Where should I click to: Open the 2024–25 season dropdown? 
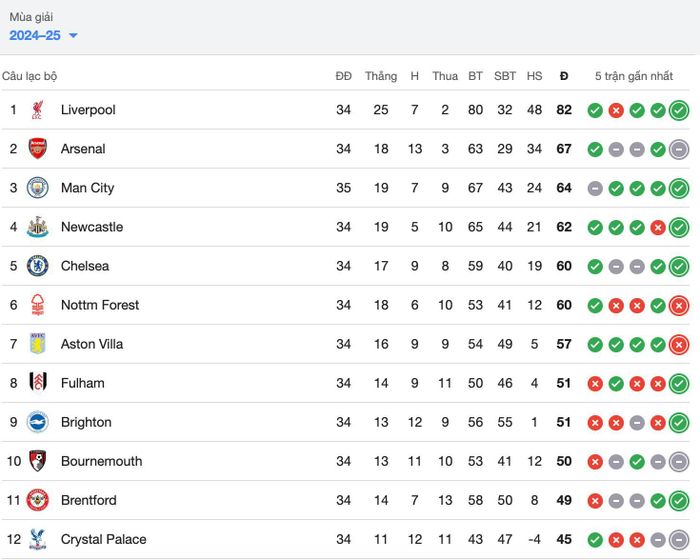[x=43, y=35]
